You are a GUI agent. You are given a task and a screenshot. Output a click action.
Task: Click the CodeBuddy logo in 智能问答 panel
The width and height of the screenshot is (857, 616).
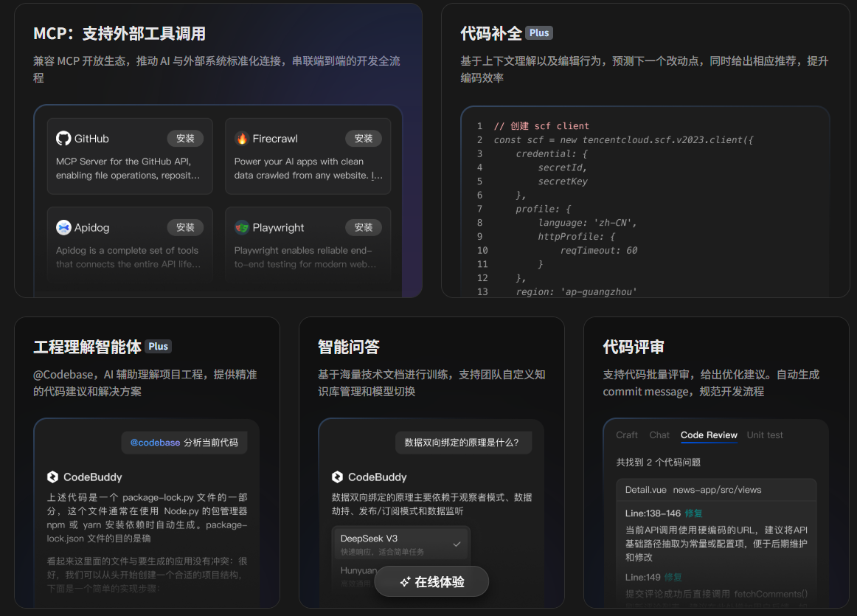pos(339,477)
